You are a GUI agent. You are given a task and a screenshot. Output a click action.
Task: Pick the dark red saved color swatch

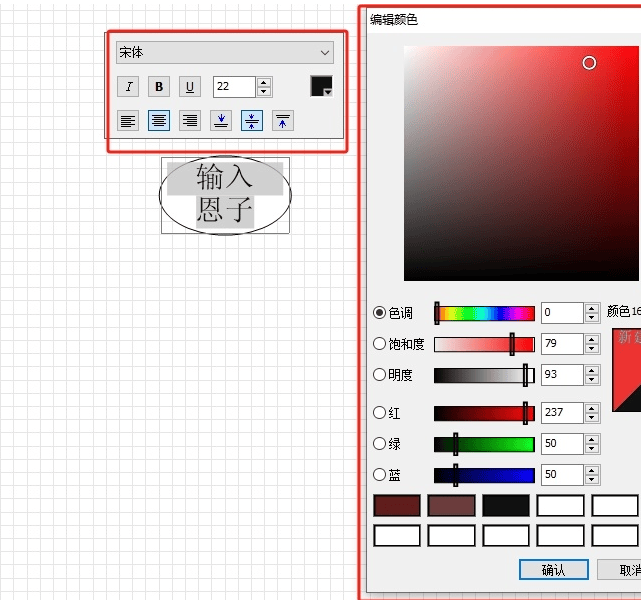click(396, 506)
